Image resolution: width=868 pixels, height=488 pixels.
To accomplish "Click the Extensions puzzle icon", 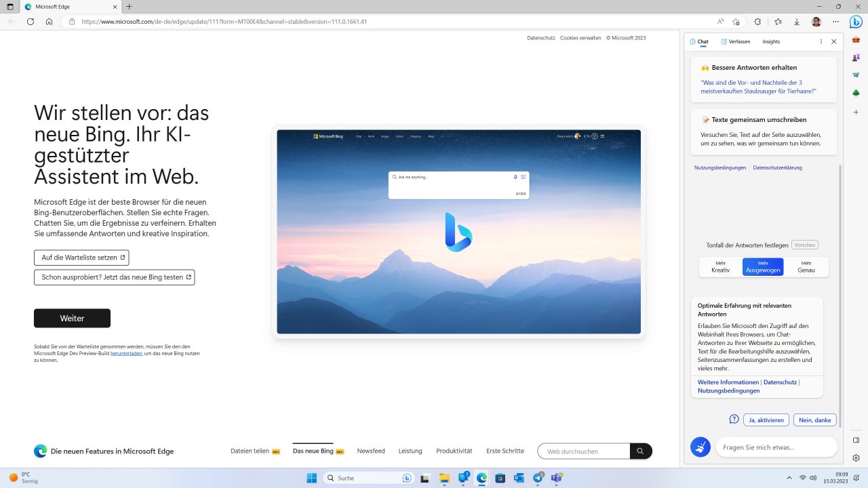I will pos(757,21).
